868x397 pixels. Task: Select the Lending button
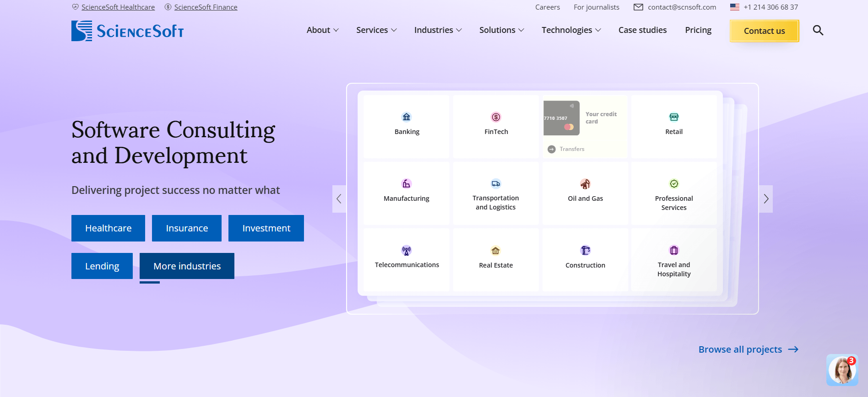(x=102, y=266)
